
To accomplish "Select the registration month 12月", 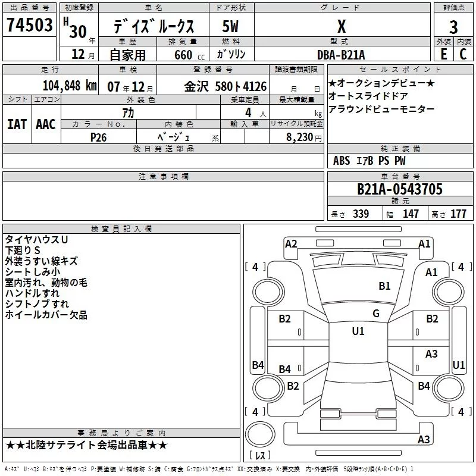I will [x=83, y=54].
